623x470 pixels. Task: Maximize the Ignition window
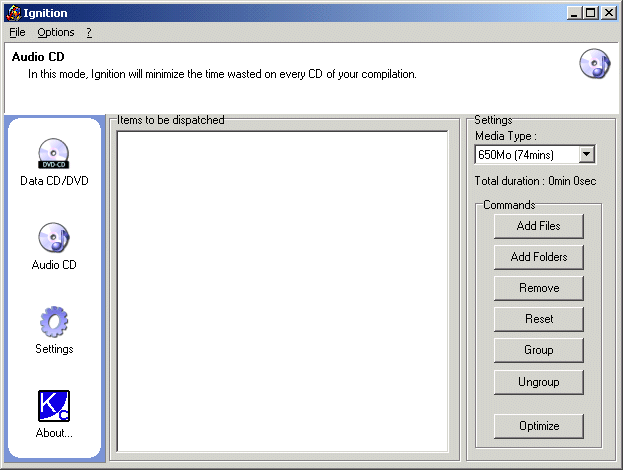(590, 13)
